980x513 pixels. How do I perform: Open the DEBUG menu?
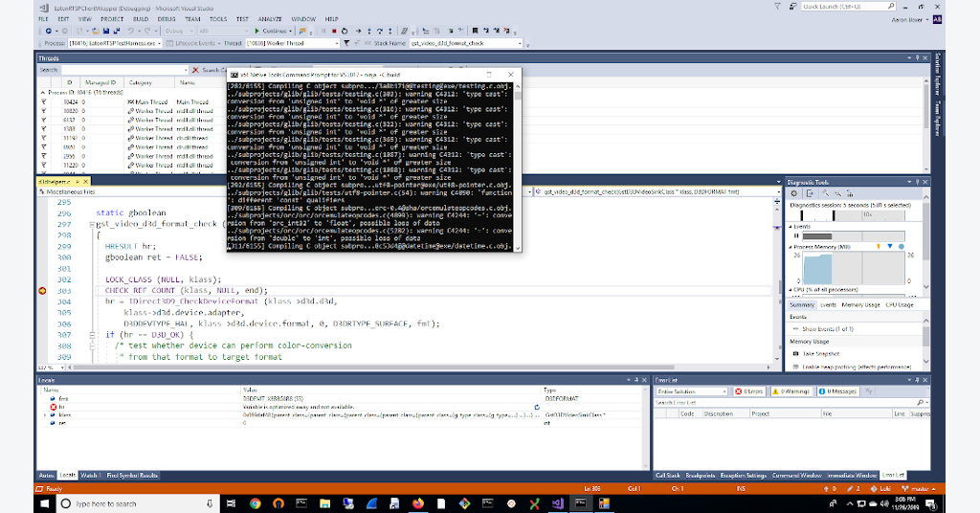pyautogui.click(x=167, y=19)
